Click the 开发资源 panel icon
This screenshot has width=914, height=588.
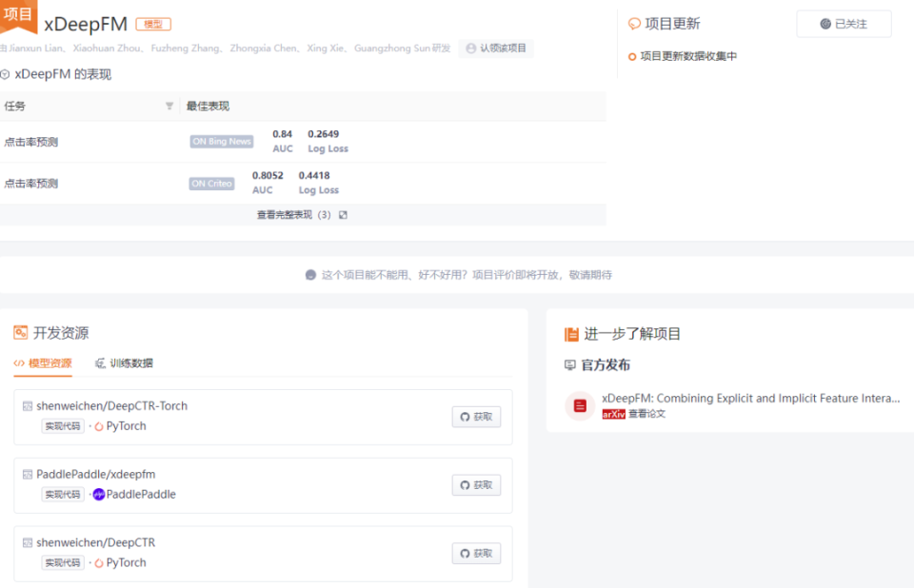pos(21,332)
